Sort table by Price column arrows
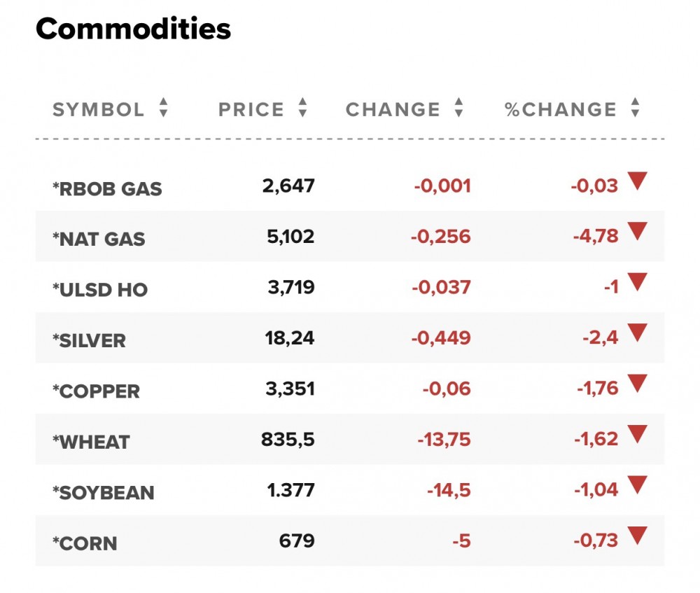This screenshot has width=700, height=593. pyautogui.click(x=302, y=108)
